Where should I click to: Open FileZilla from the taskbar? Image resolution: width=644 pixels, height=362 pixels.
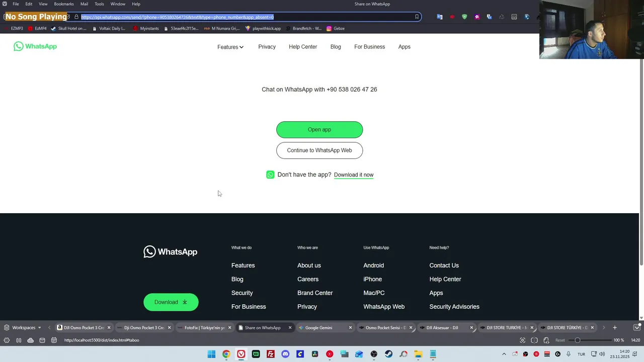pyautogui.click(x=271, y=354)
